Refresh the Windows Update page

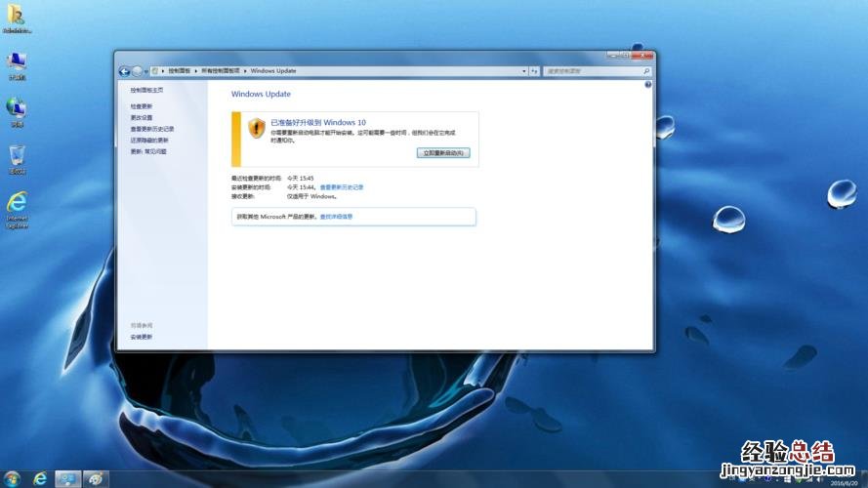click(x=534, y=71)
